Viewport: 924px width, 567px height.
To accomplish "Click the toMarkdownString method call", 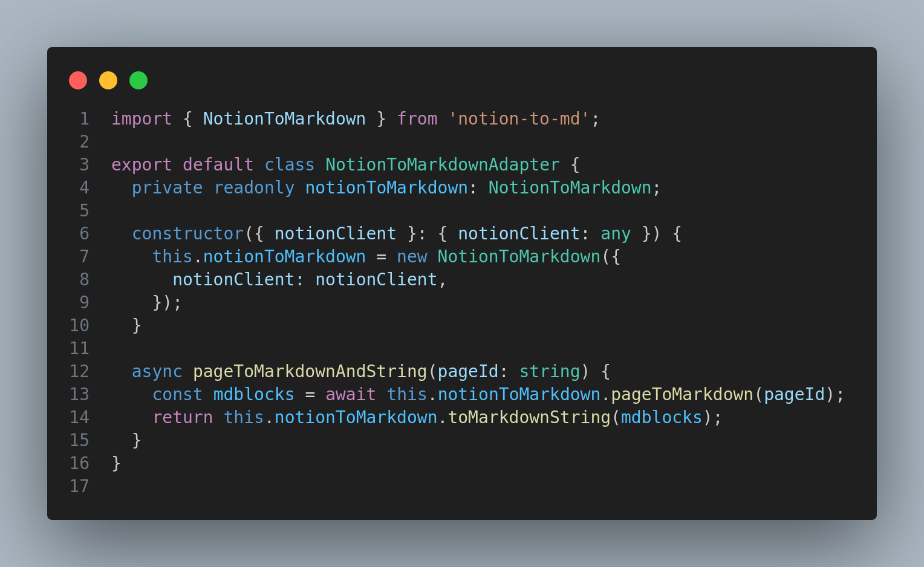I will click(529, 418).
